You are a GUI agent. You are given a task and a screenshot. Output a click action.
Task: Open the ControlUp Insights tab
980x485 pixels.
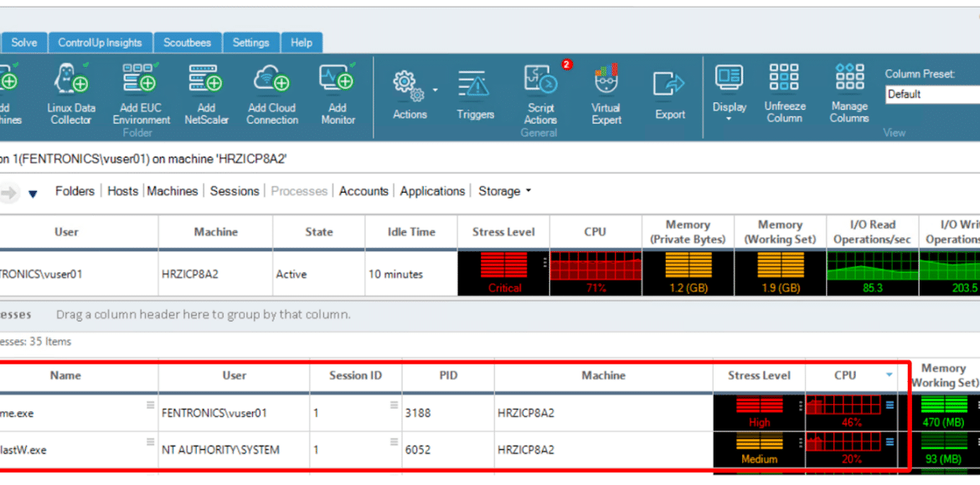click(x=100, y=43)
